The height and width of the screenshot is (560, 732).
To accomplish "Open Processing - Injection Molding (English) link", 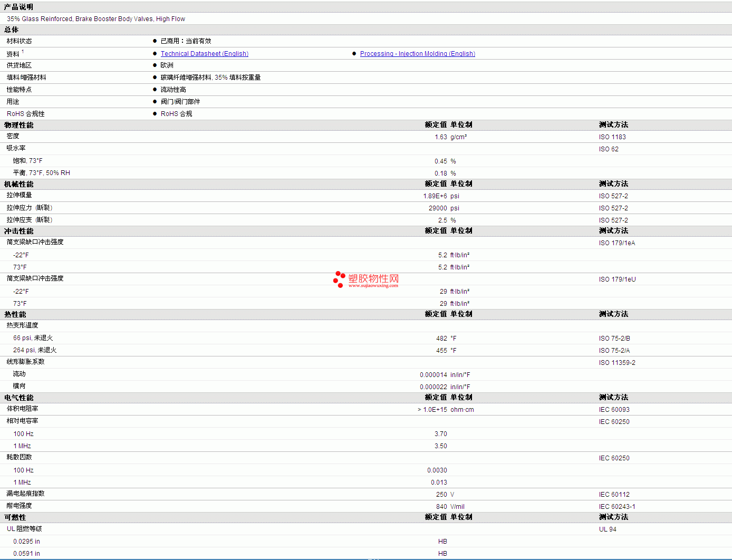I will tap(417, 54).
